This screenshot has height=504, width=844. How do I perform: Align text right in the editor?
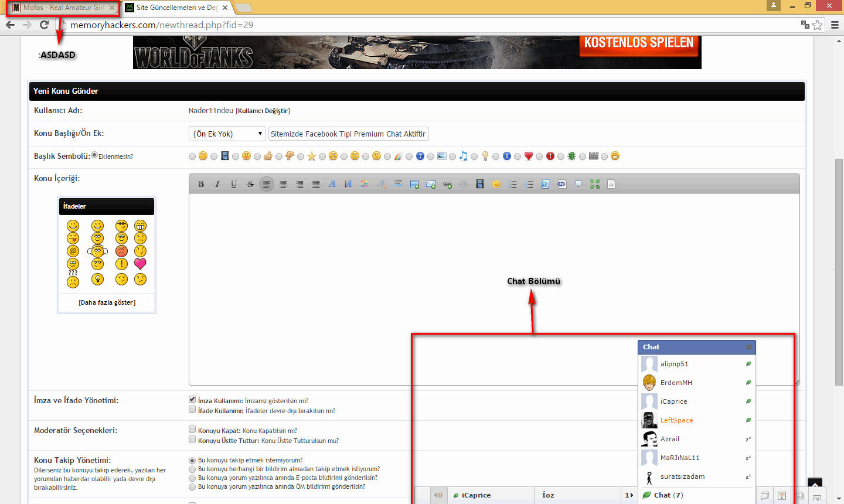300,184
